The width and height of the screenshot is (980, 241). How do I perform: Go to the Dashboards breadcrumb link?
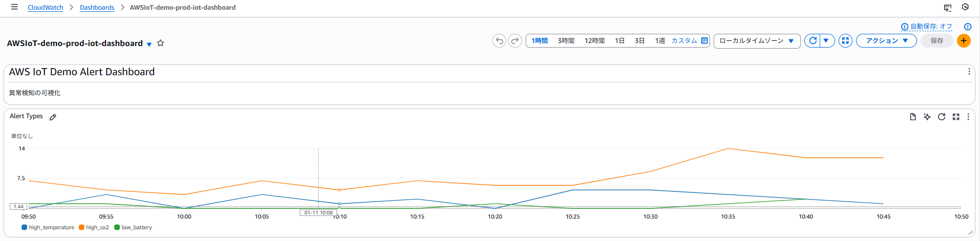tap(97, 8)
